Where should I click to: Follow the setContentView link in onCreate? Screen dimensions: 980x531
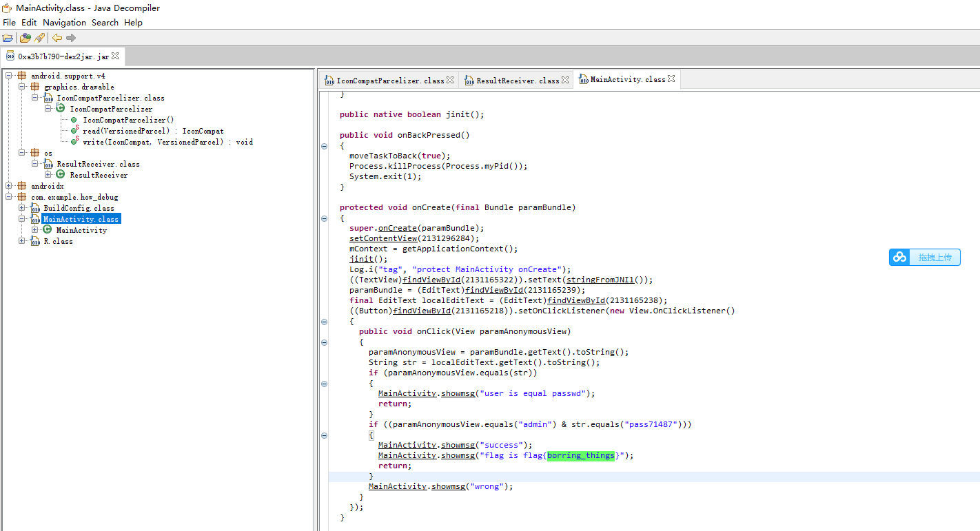click(x=383, y=238)
